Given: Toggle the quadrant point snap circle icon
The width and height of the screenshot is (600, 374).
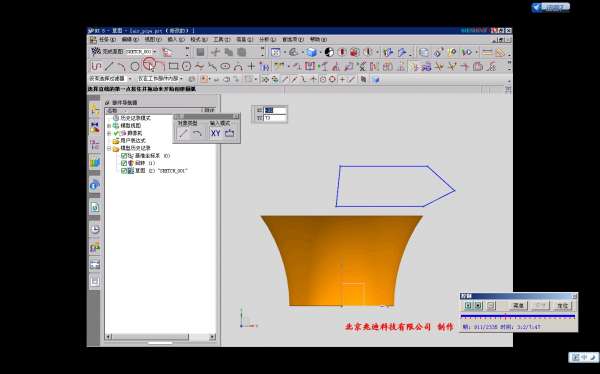Looking at the screenshot, I should click(332, 79).
